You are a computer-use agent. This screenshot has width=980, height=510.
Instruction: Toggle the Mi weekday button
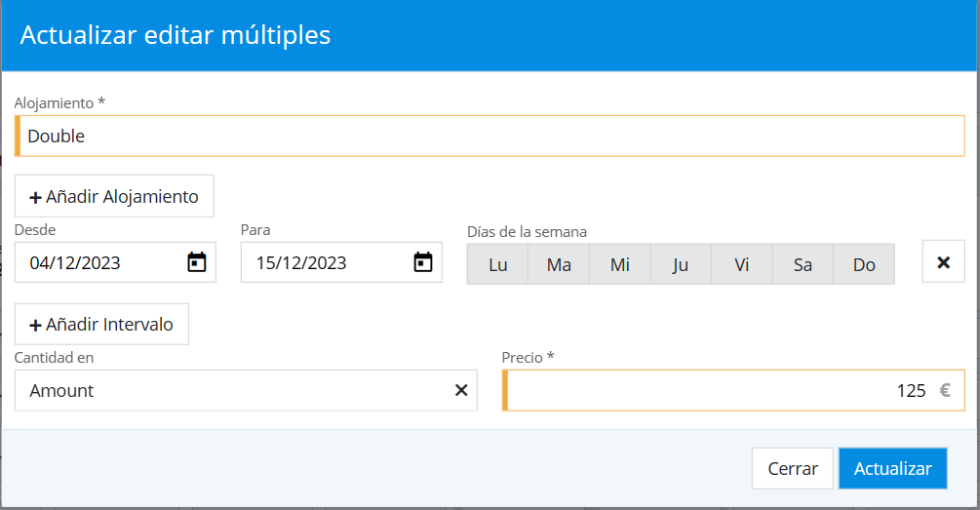coord(620,264)
